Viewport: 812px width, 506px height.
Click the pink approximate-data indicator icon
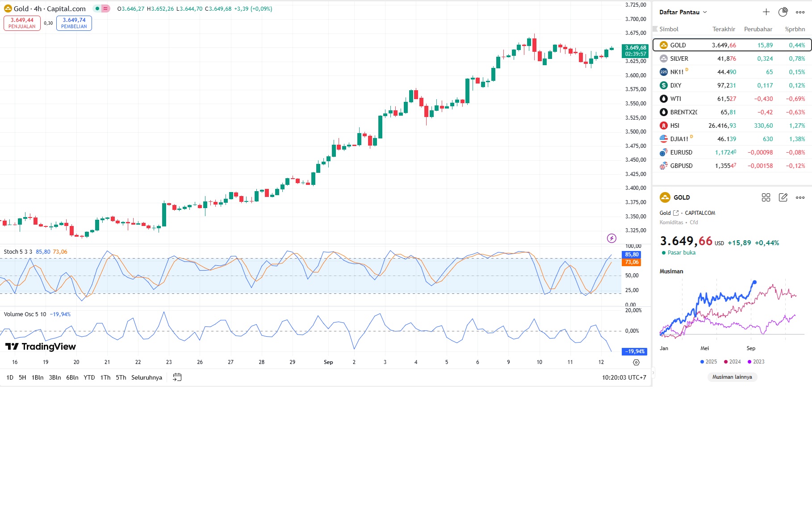[x=106, y=8]
